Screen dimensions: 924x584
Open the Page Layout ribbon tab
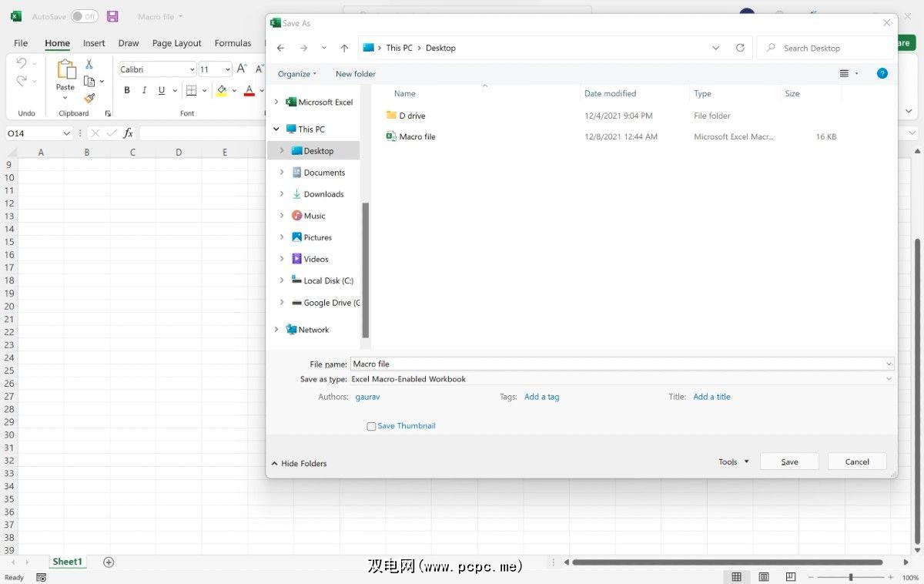point(176,43)
